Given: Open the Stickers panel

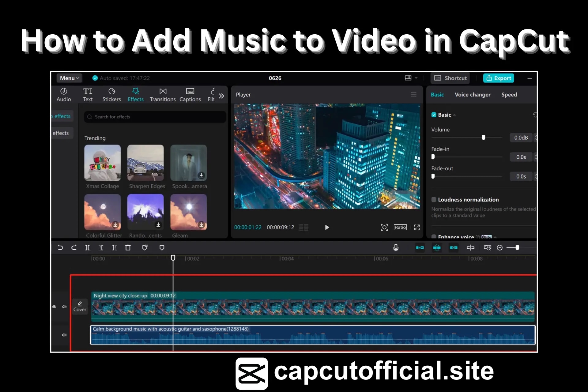Looking at the screenshot, I should [x=111, y=94].
